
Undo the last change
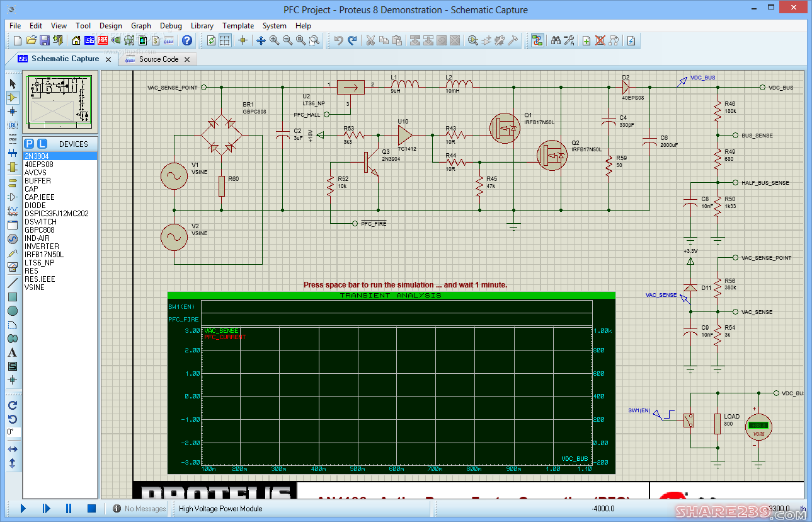[x=339, y=40]
